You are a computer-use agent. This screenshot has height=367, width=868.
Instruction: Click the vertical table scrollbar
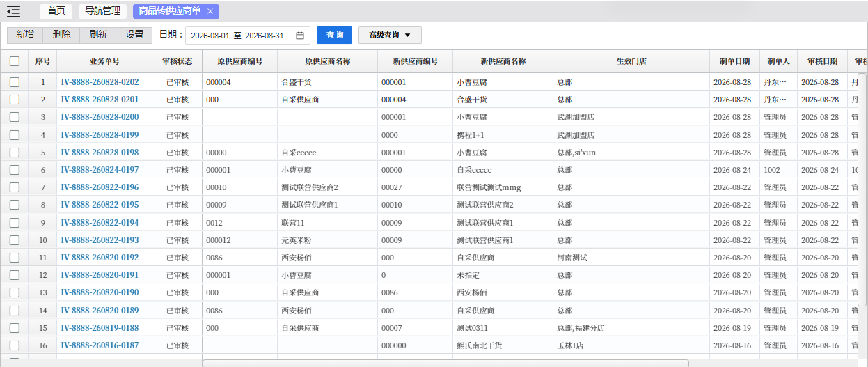tap(862, 189)
